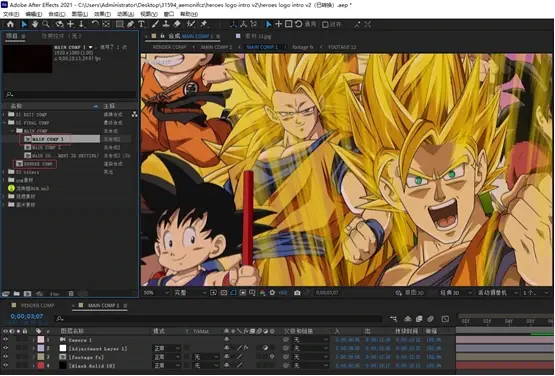Select the Roto Brush tool
This screenshot has width=555, height=376.
[x=191, y=24]
